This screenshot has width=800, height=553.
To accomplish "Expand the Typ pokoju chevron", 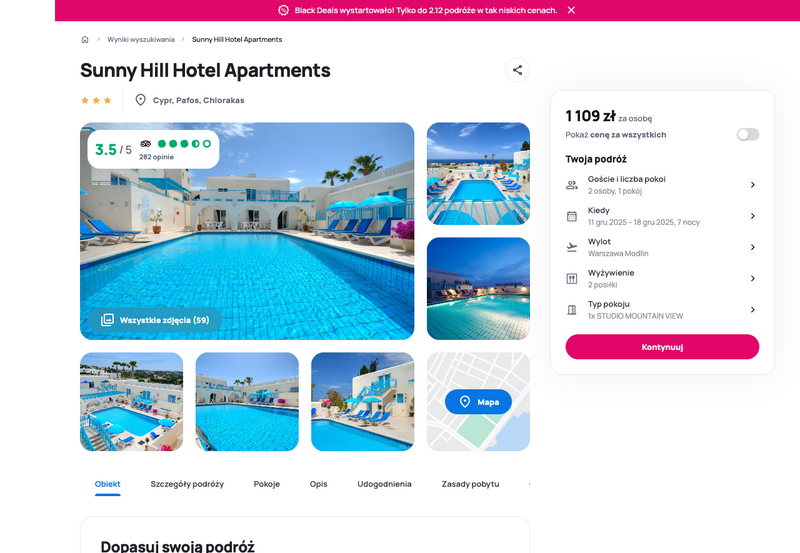I will (753, 310).
